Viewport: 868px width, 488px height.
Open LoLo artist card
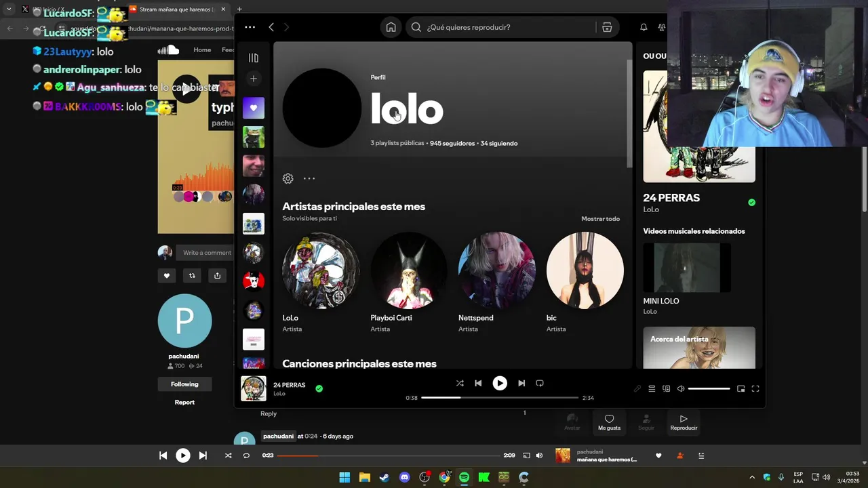coord(321,282)
